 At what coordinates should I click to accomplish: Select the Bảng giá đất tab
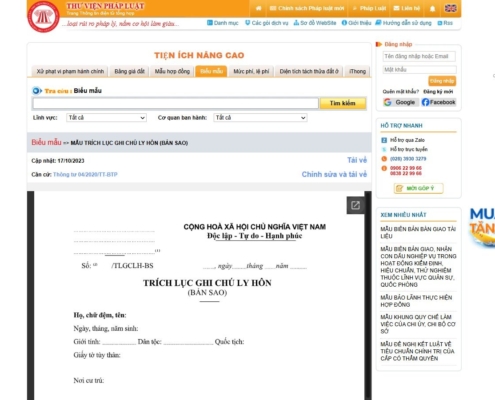click(x=129, y=71)
